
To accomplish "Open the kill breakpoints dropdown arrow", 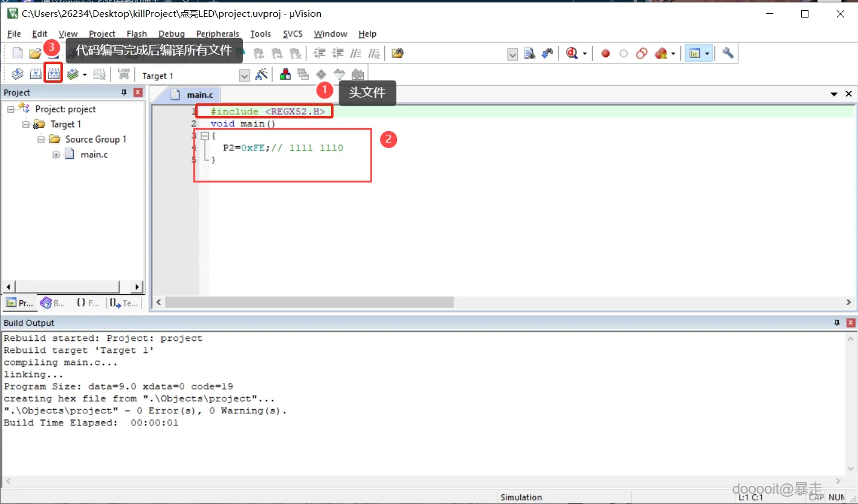I will tap(673, 53).
